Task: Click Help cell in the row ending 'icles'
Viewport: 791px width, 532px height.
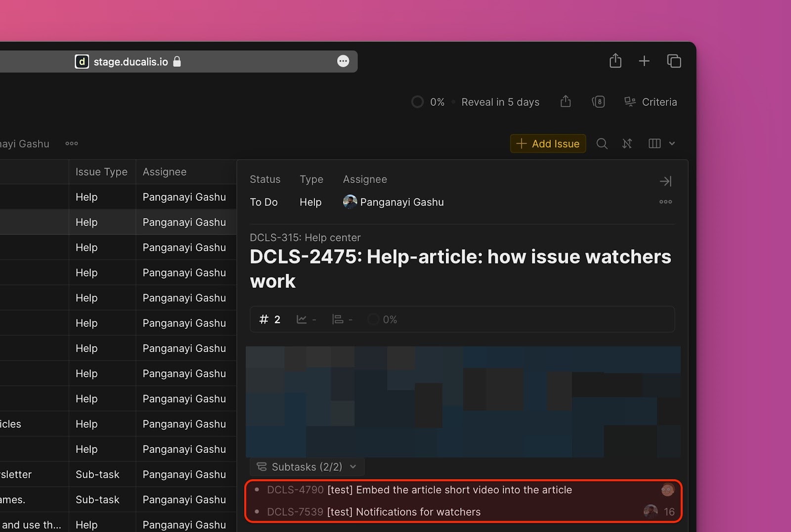Action: (102, 424)
